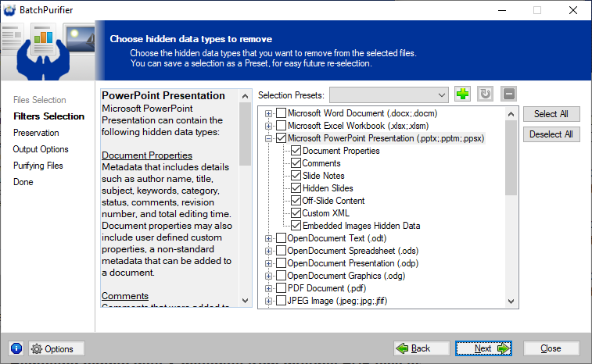Click description panel scroll down arrow
The height and width of the screenshot is (364, 592).
pyautogui.click(x=245, y=301)
